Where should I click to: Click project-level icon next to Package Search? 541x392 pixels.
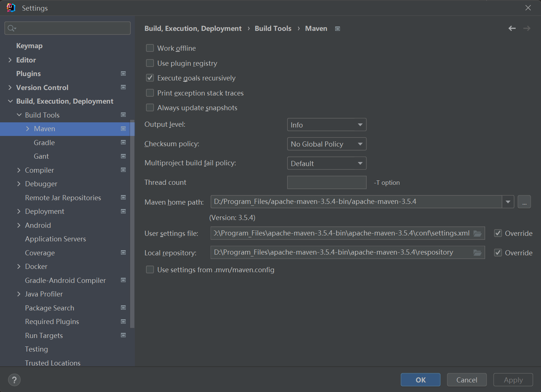point(123,308)
